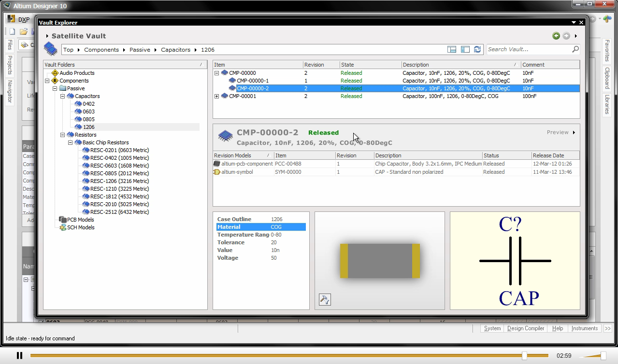Collapse the CMP-00000 item row
Image resolution: width=618 pixels, height=364 pixels.
tap(217, 73)
